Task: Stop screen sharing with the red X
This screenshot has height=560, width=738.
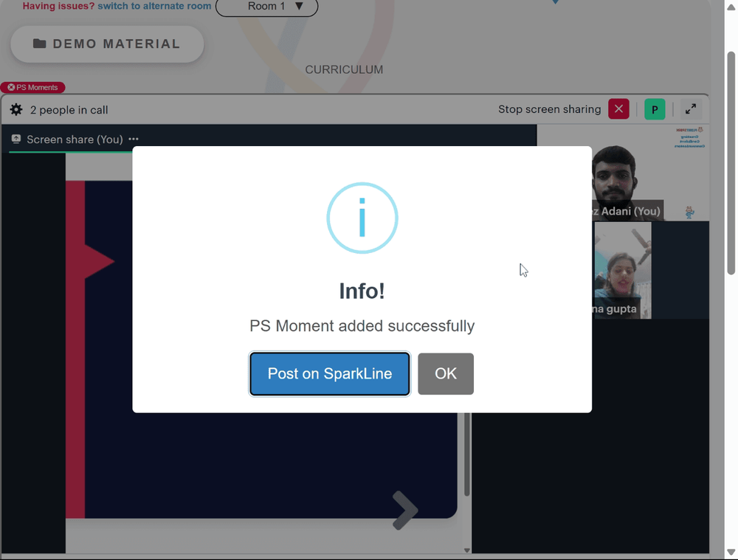Action: (x=618, y=109)
